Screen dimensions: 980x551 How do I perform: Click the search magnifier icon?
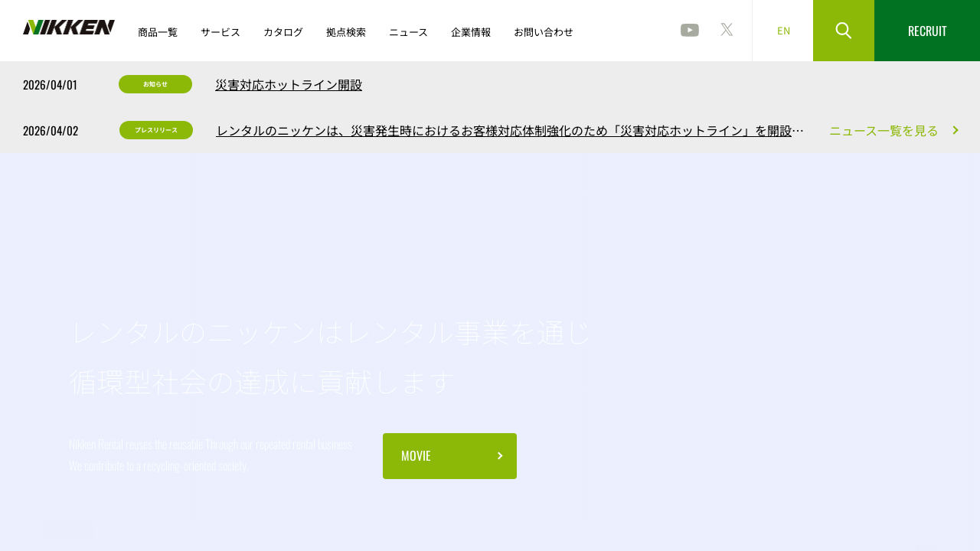843,31
